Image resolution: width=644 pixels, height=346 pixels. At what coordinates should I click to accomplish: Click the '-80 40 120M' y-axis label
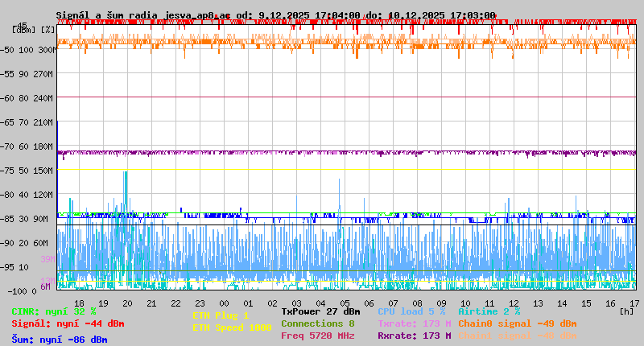(x=27, y=195)
